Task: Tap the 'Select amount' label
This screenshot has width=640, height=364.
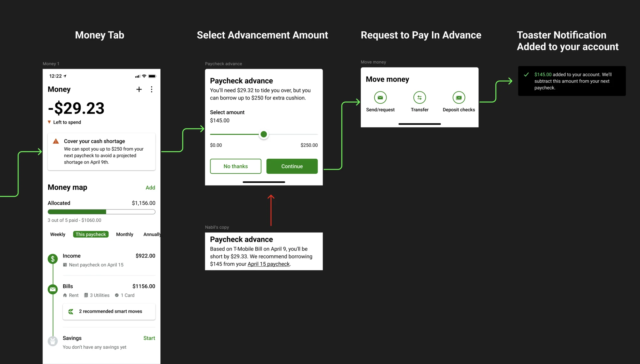Action: (x=227, y=112)
